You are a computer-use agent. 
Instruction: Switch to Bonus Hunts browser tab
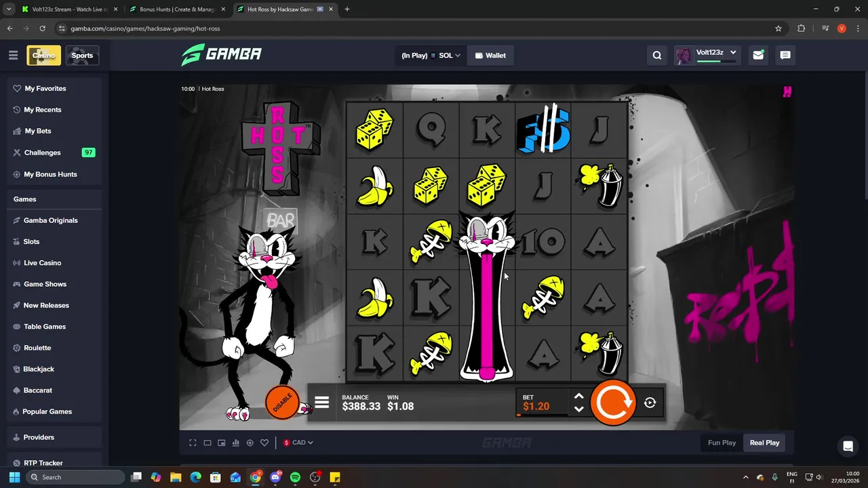pos(178,9)
